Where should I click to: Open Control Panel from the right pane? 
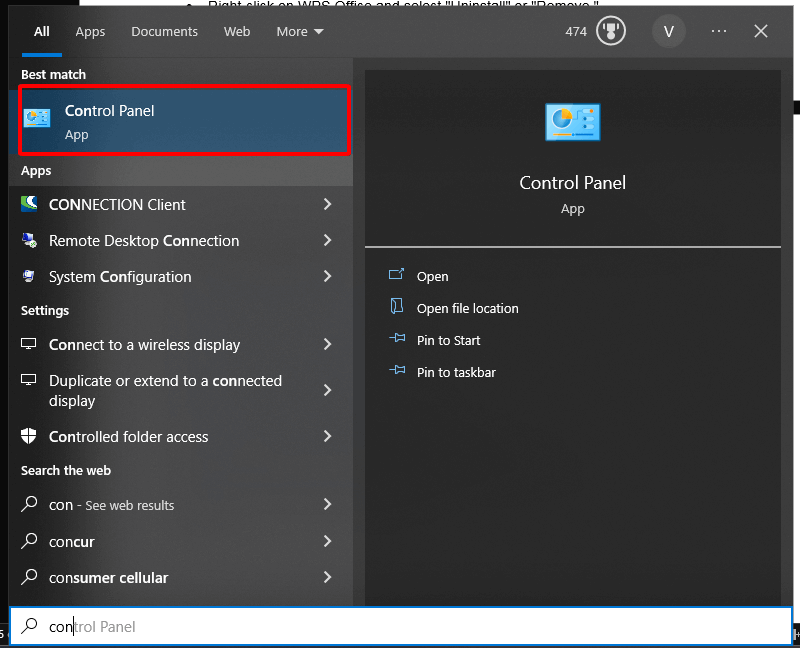(432, 276)
